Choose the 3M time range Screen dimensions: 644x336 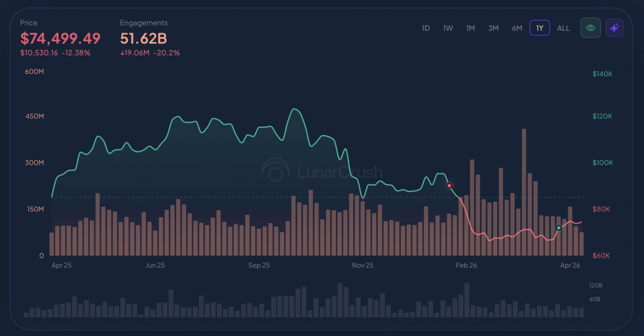493,28
